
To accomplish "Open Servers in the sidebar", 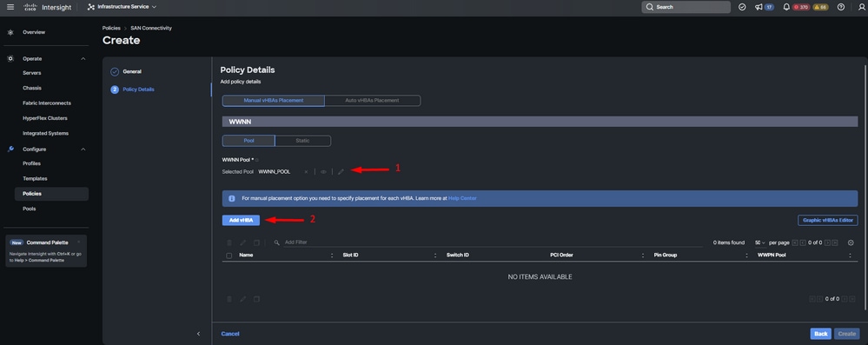I will (31, 72).
